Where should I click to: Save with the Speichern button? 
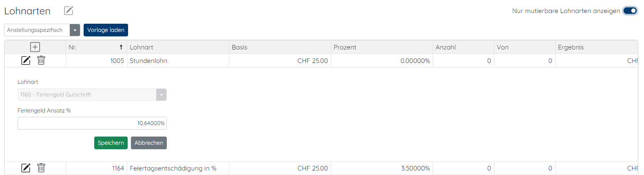coord(111,143)
